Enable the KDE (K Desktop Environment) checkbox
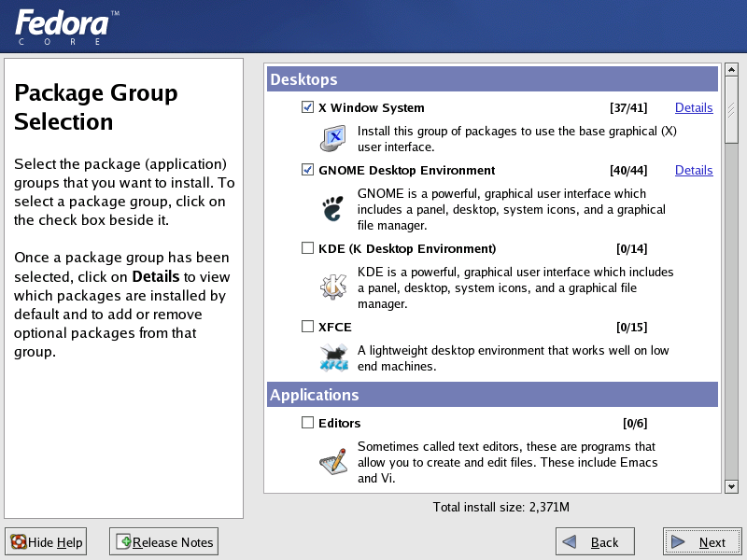The width and height of the screenshot is (747, 560). (x=308, y=248)
